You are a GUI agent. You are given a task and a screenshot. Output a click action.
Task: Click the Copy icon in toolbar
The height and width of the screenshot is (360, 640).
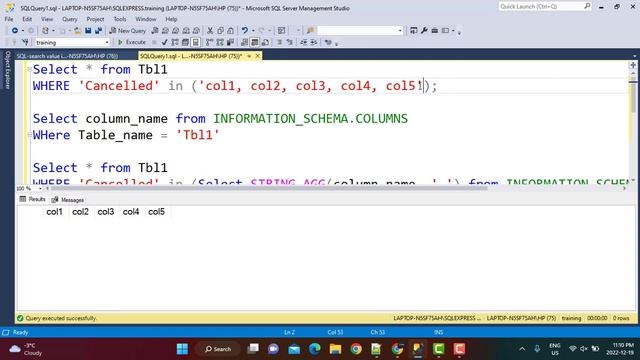[220, 31]
